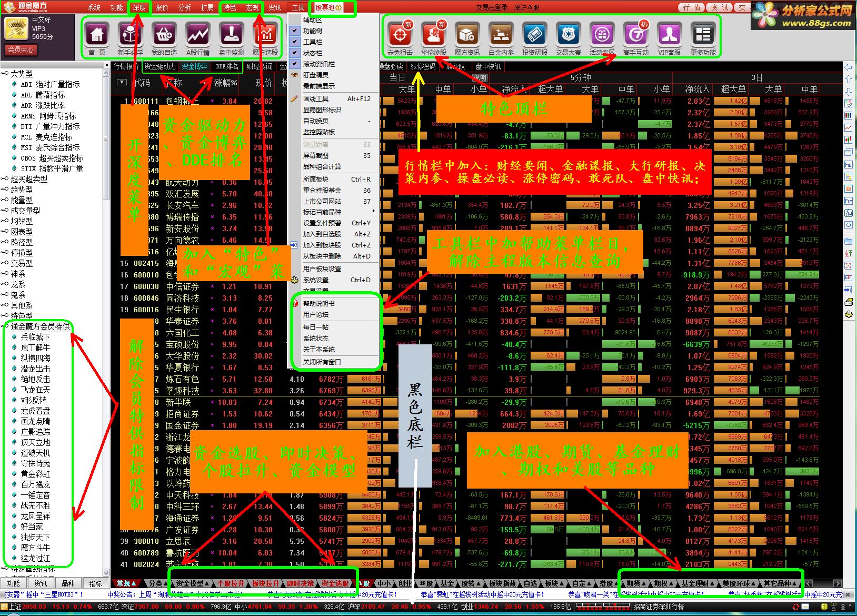Open the table column dropdown button
The height and width of the screenshot is (616, 857).
pos(122,83)
